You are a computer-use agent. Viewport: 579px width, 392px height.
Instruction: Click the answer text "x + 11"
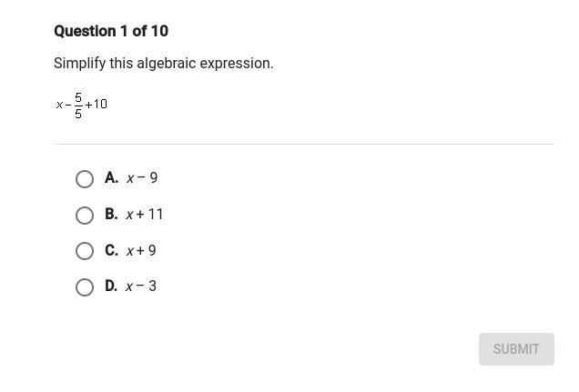[145, 215]
